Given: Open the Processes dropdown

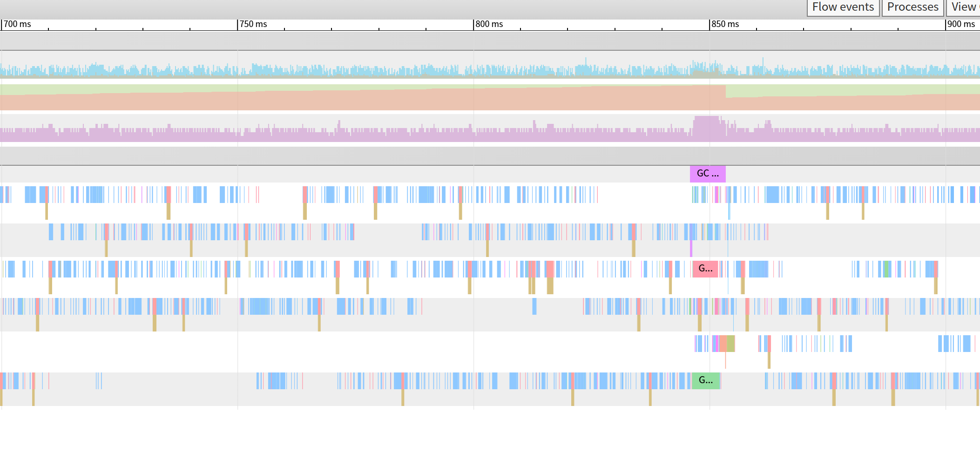Looking at the screenshot, I should coord(912,7).
